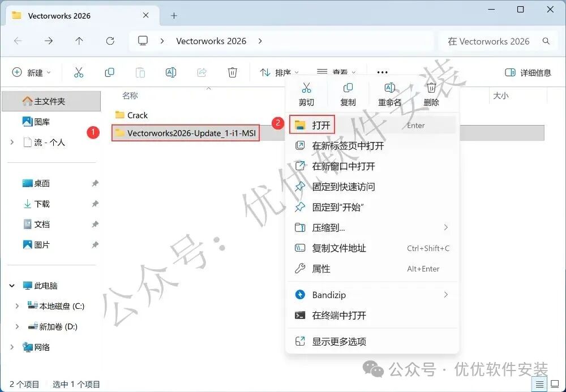The width and height of the screenshot is (566, 392).
Task: Open the 新建 dropdown
Action: point(31,72)
